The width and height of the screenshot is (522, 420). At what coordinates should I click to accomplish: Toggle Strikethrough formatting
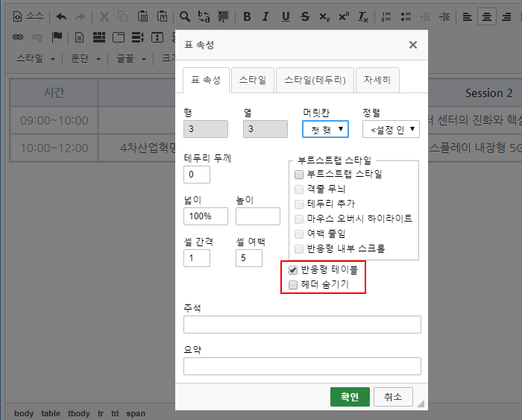tap(305, 16)
